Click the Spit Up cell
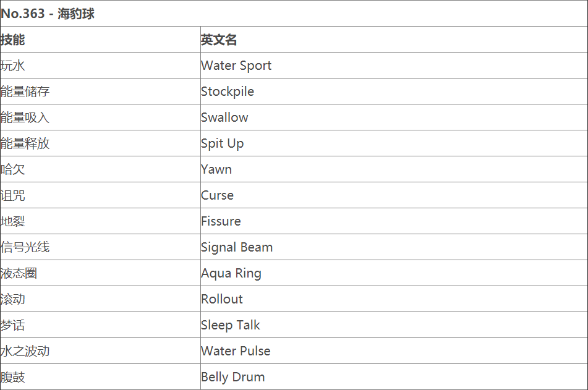Image resolution: width=588 pixels, height=390 pixels. click(x=223, y=143)
